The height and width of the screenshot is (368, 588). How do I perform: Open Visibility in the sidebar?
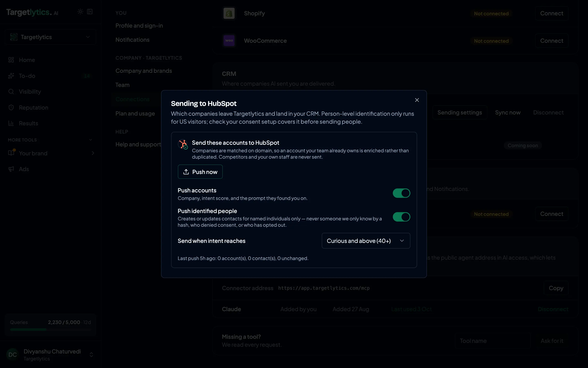[30, 92]
